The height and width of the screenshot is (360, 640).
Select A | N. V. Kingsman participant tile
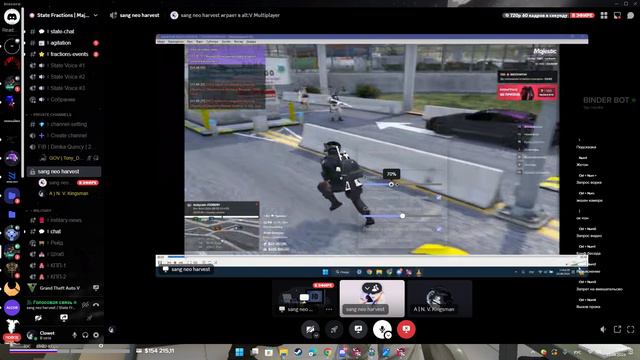(440, 298)
